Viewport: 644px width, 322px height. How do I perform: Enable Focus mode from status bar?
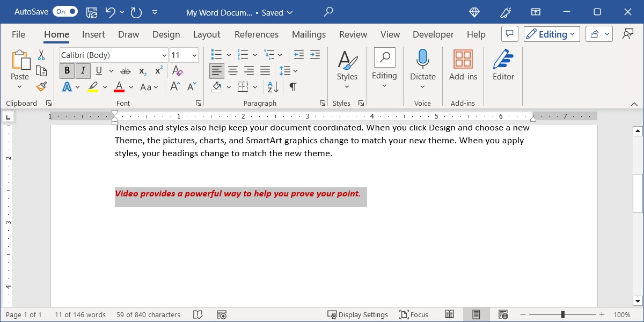[x=414, y=314]
